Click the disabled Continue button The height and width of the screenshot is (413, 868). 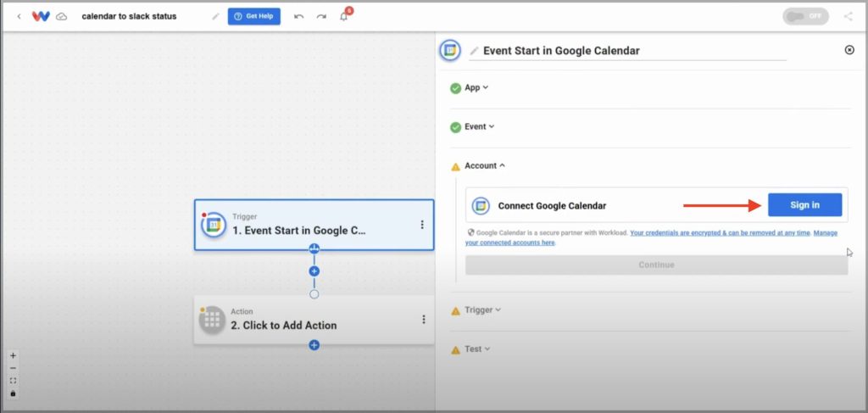657,265
